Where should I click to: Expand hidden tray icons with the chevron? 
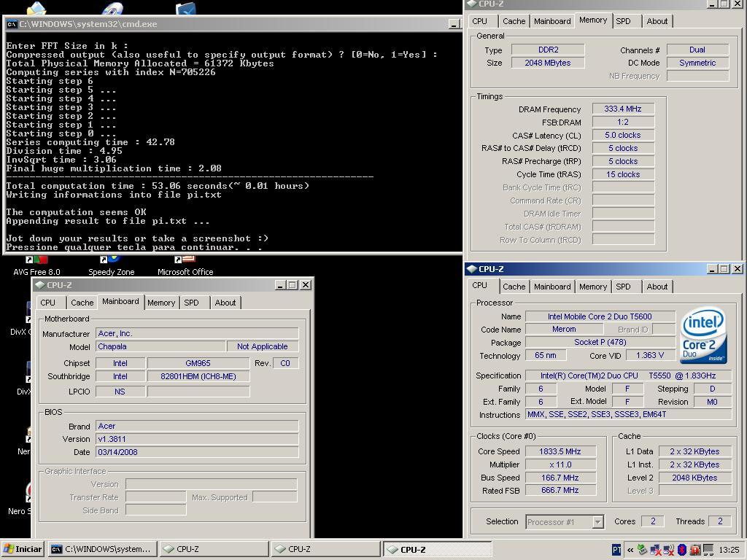coord(630,550)
